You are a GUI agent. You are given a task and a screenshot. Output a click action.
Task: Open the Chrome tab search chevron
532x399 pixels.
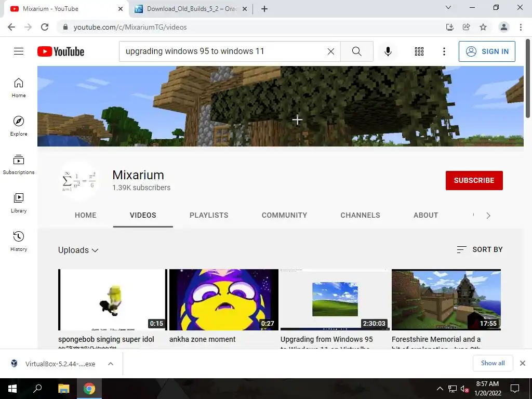tap(448, 7)
